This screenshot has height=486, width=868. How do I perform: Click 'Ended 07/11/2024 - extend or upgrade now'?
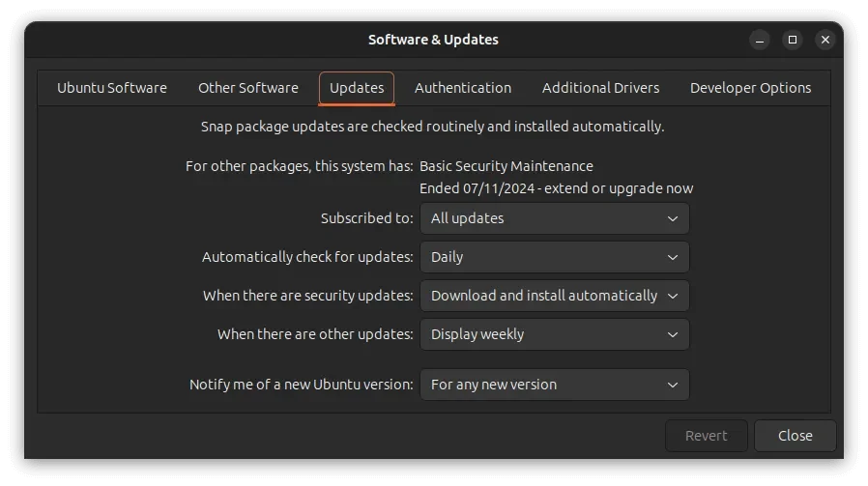[556, 188]
